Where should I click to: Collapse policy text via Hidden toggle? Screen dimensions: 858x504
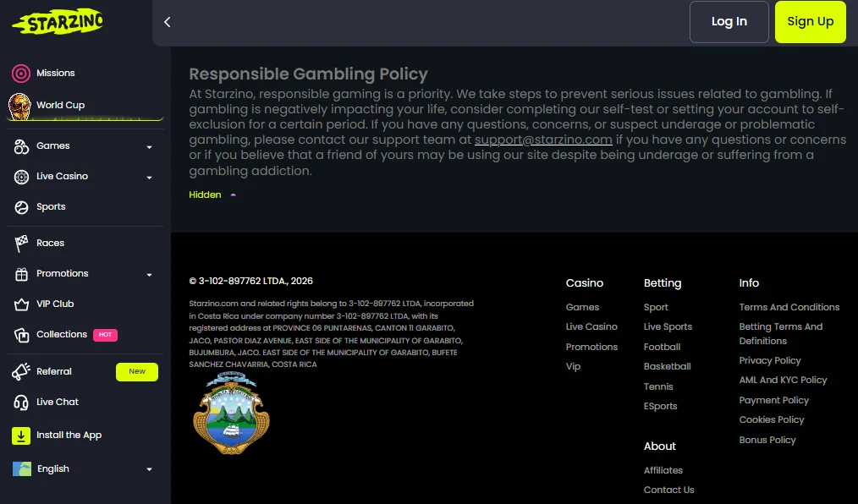coord(212,194)
